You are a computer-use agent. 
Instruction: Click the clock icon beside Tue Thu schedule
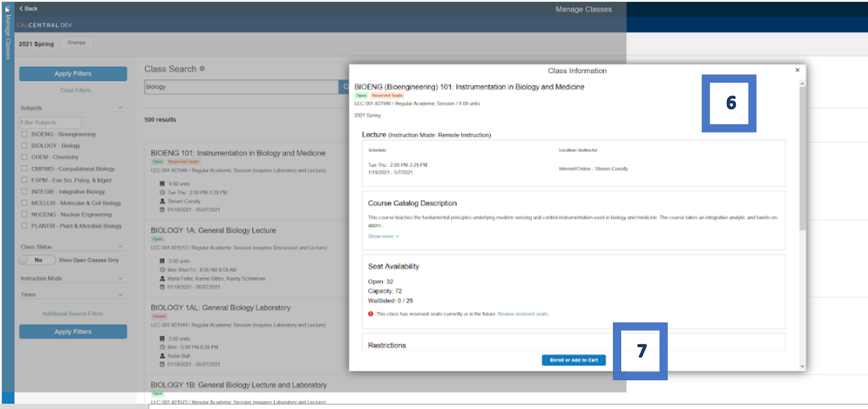point(162,193)
